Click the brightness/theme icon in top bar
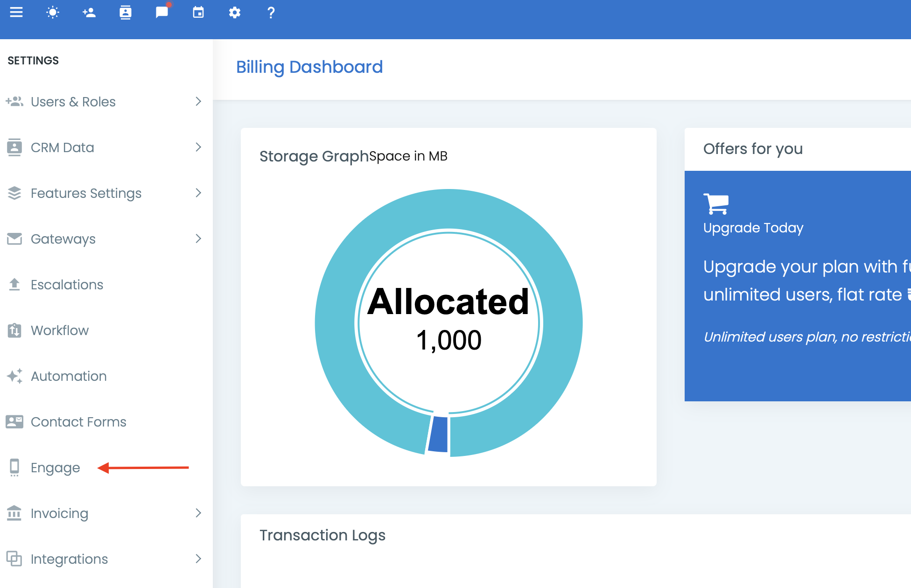Screen dimensions: 911x588 (53, 13)
